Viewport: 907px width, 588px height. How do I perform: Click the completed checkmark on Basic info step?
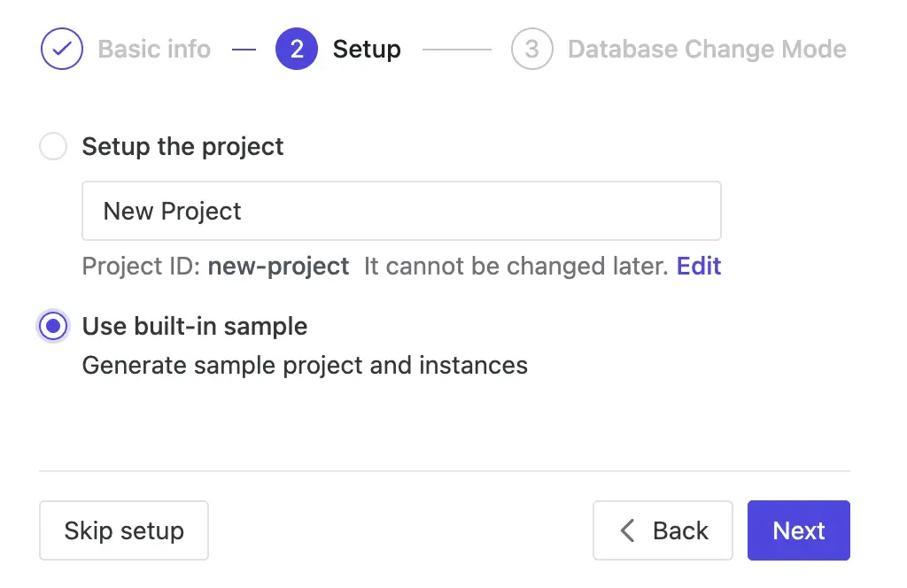point(61,49)
